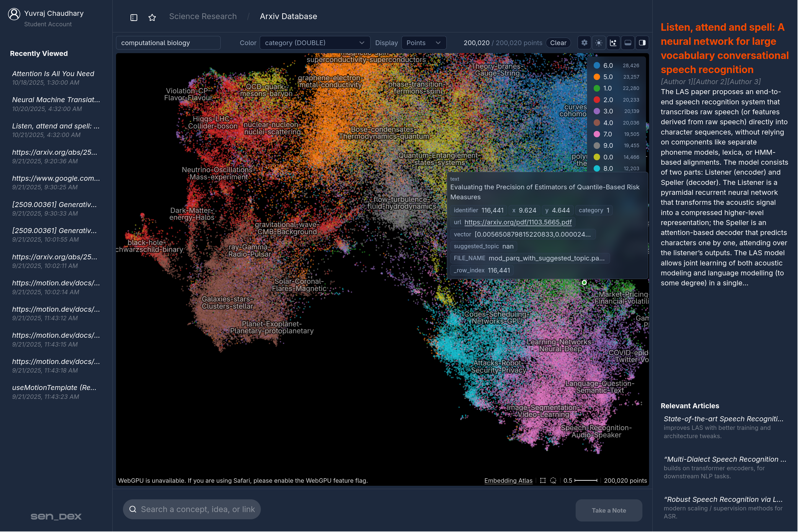Collapse the left sidebar panel icon
The height and width of the screenshot is (532, 798).
point(134,17)
